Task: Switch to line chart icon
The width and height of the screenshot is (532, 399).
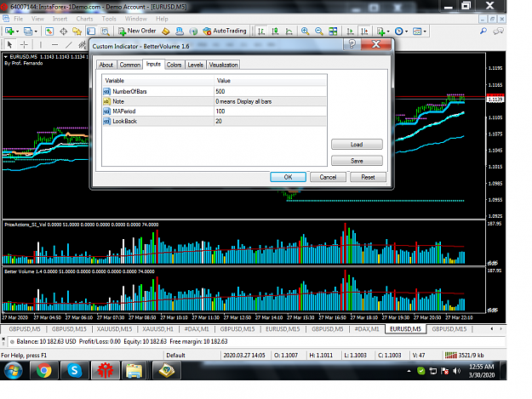Action: click(x=289, y=31)
